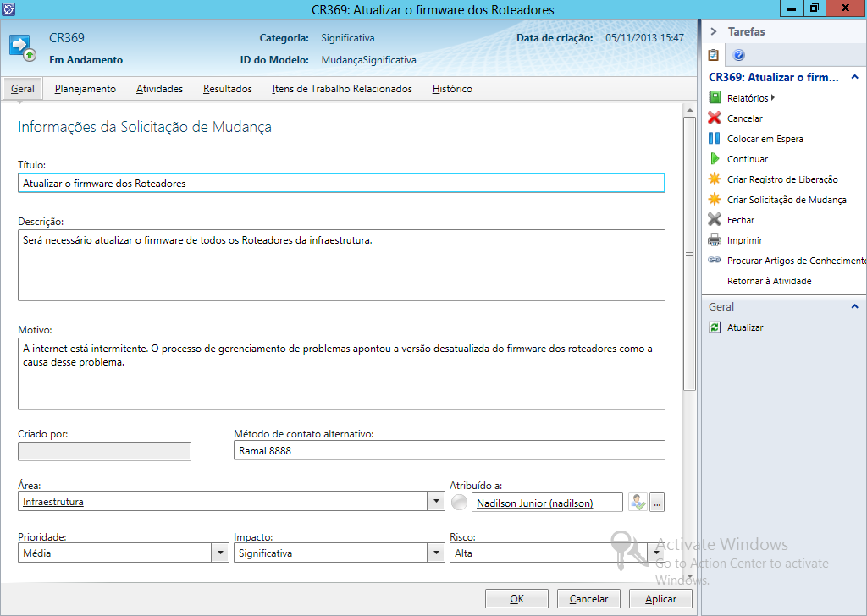867x616 pixels.
Task: Click the form vertical scrollbar thumb
Action: pyautogui.click(x=689, y=254)
